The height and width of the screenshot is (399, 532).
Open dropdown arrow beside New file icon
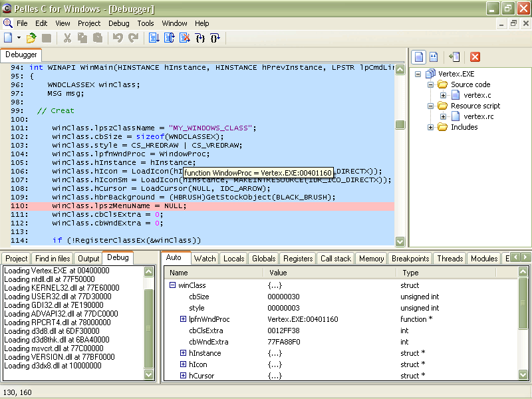(19, 39)
